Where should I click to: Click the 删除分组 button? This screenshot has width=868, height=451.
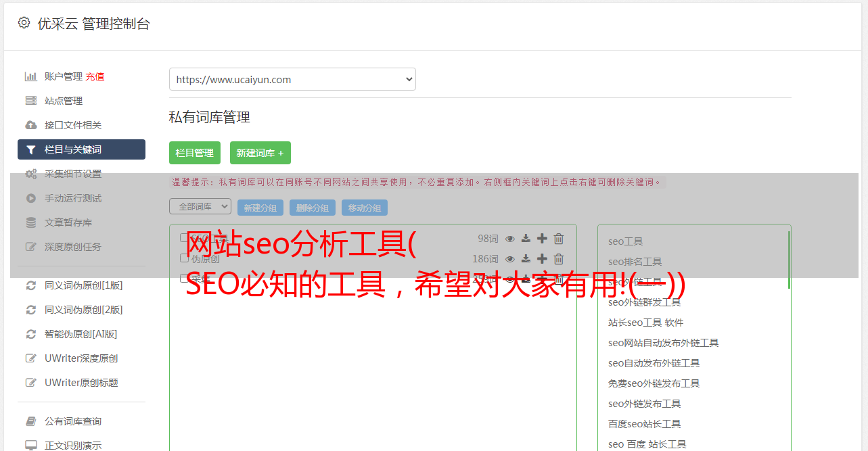[x=313, y=208]
